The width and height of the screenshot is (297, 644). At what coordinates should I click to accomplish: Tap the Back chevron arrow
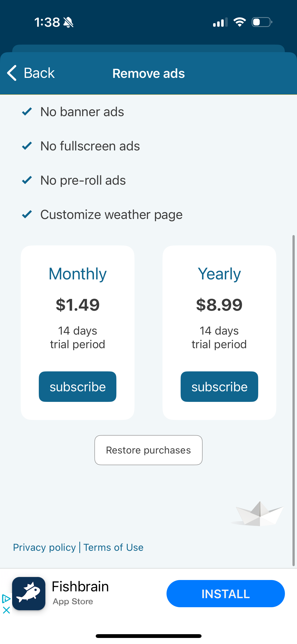(12, 73)
